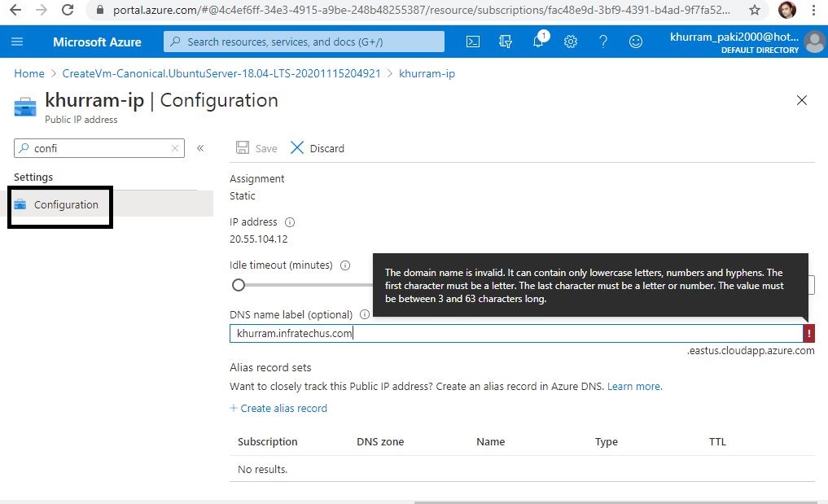Click the khurram_paki2000 account name
Viewport: 828px width, 504px height.
734,37
